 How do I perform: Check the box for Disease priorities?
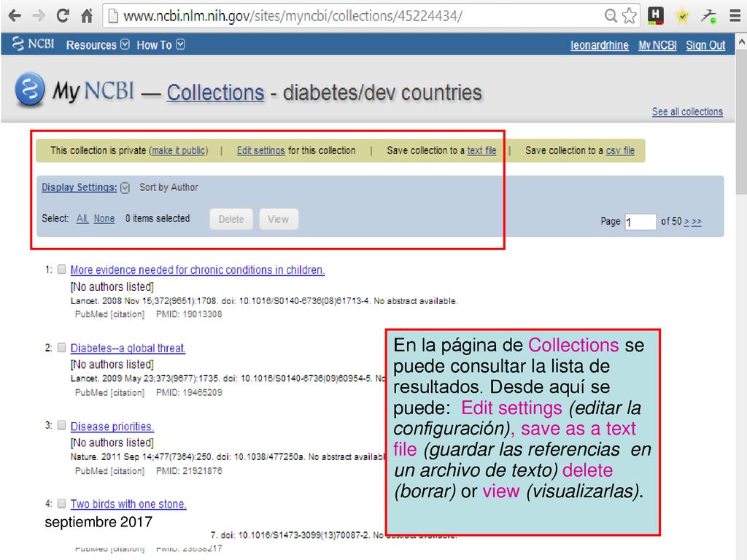point(61,425)
